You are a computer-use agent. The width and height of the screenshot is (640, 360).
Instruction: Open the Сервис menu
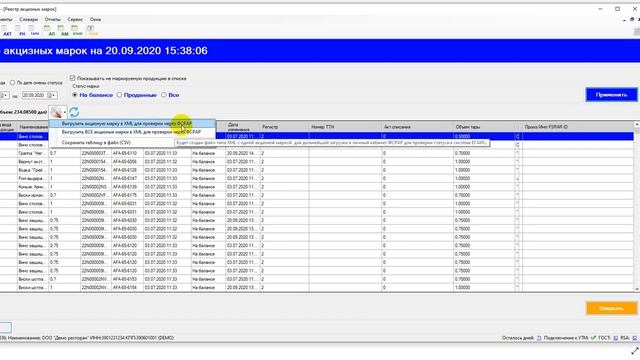75,19
